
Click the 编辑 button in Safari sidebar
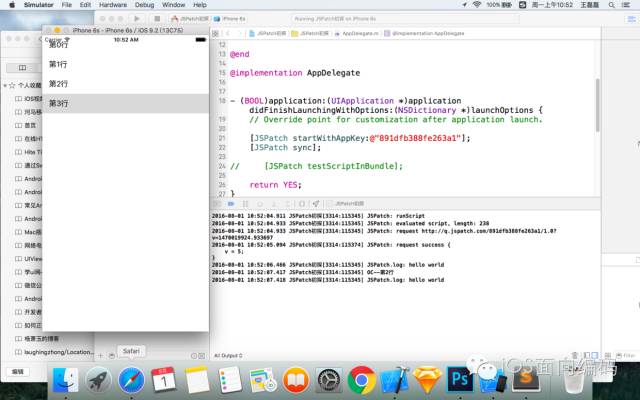[x=18, y=372]
